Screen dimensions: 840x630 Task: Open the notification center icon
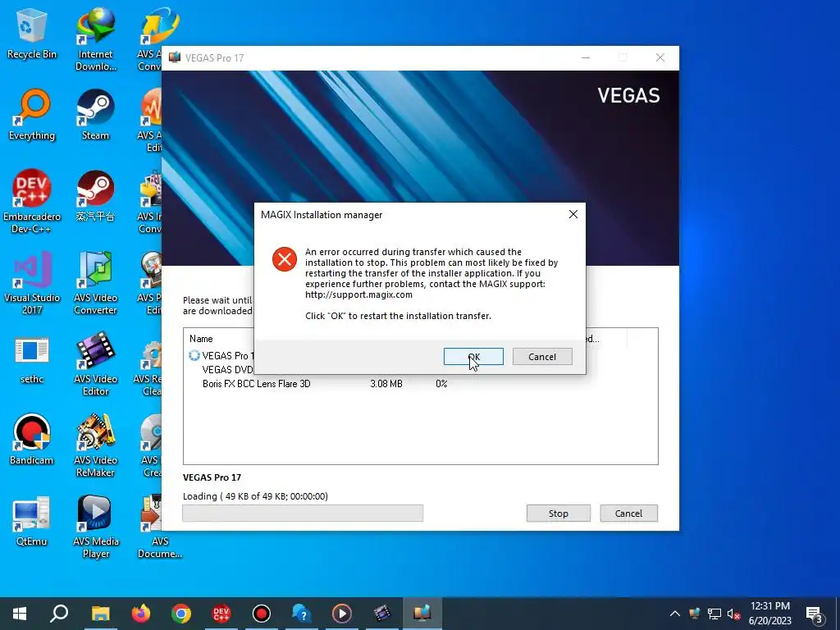(x=815, y=614)
